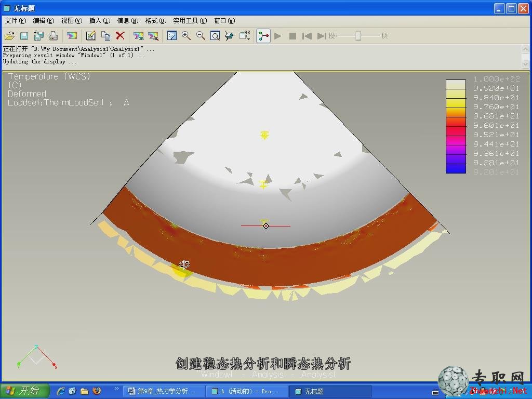The image size is (532, 399).
Task: Minimize the 无标题 window
Action: pyautogui.click(x=499, y=8)
